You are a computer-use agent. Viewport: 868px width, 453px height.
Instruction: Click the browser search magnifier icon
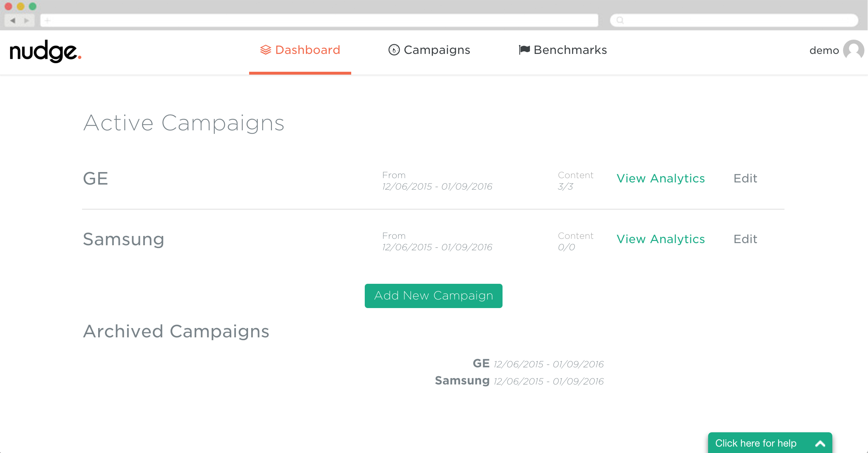click(x=620, y=20)
